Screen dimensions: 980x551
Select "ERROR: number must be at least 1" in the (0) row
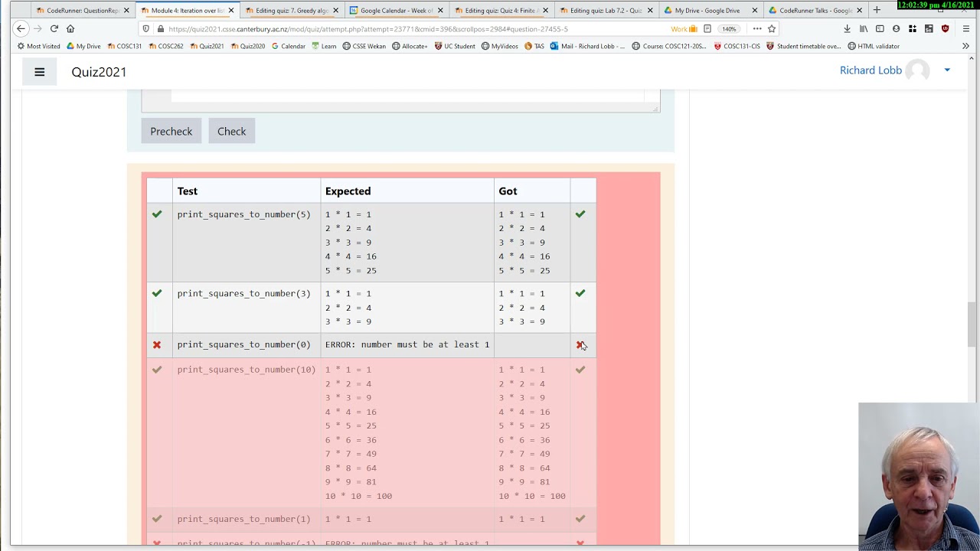[407, 344]
